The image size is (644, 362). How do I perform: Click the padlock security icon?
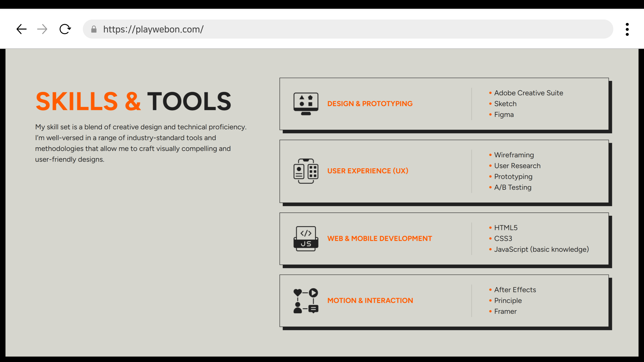[94, 29]
